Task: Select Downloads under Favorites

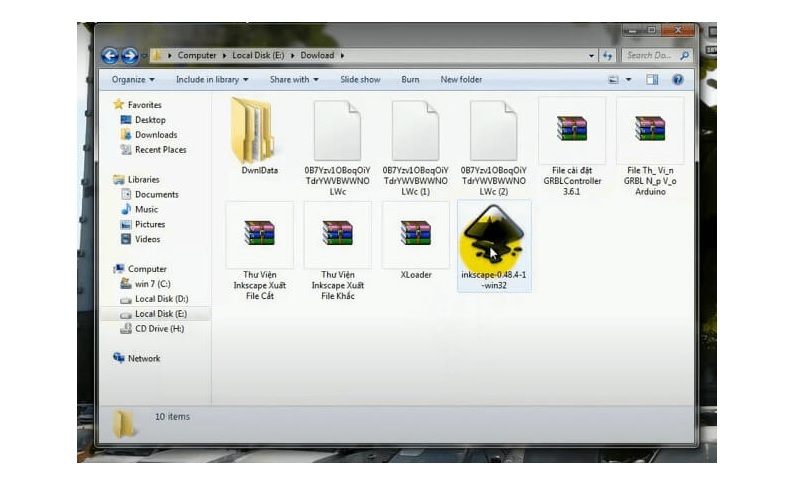Action: [156, 135]
